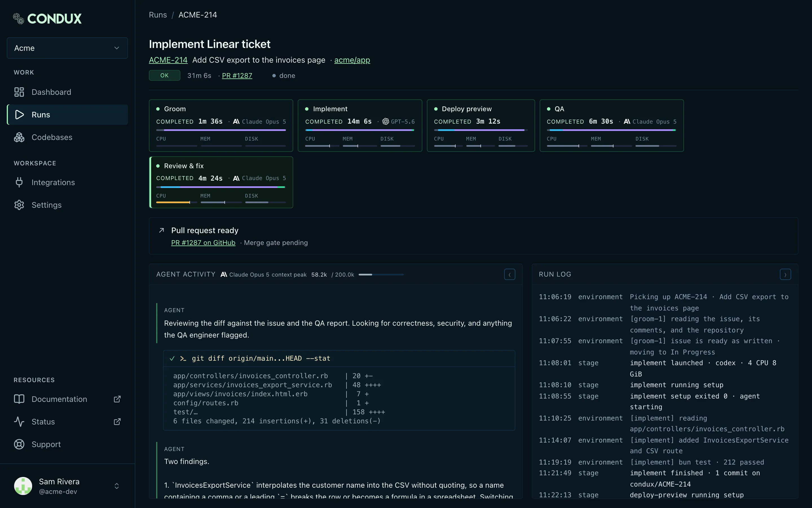This screenshot has width=812, height=508.
Task: Select the Groom stage card
Action: 221,125
